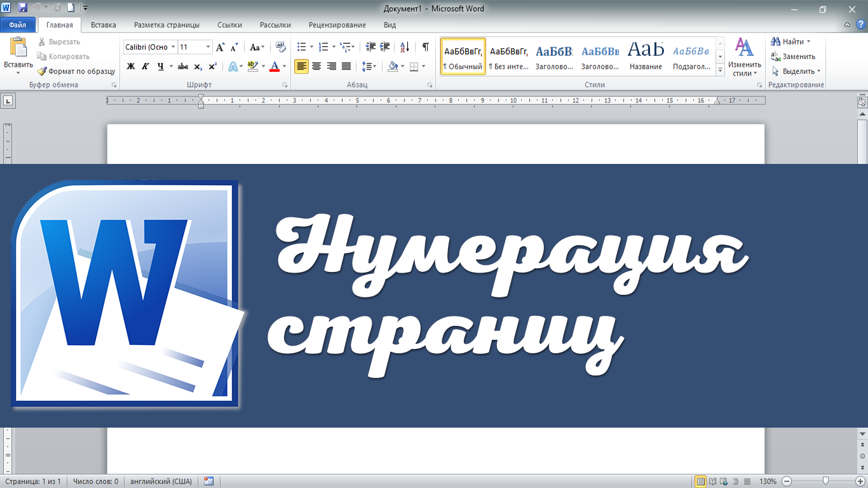Switch to Web Layout view button

(x=724, y=482)
